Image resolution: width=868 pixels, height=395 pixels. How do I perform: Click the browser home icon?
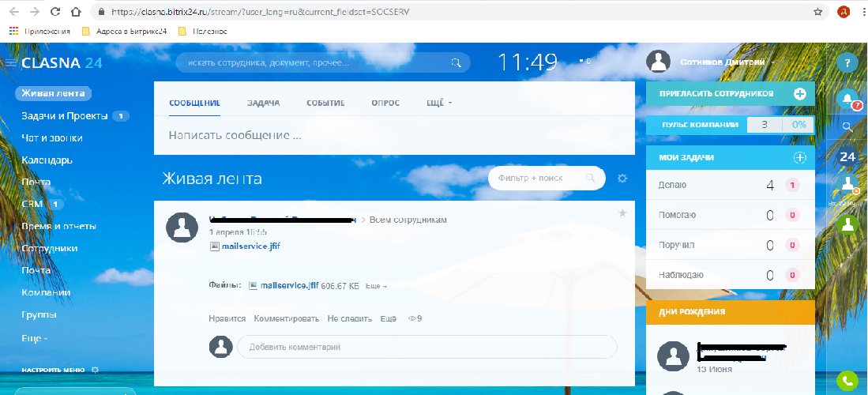[x=76, y=12]
